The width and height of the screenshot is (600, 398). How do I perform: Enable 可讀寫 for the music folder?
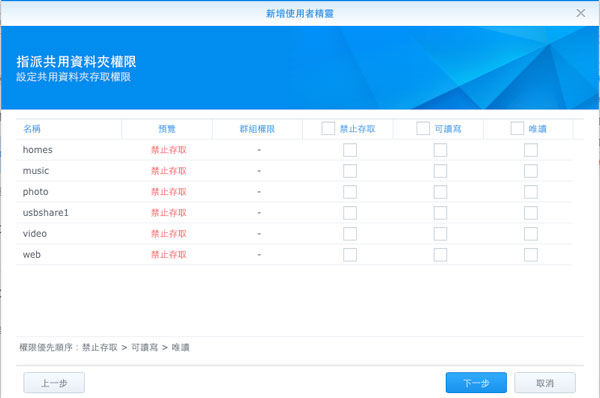point(440,171)
